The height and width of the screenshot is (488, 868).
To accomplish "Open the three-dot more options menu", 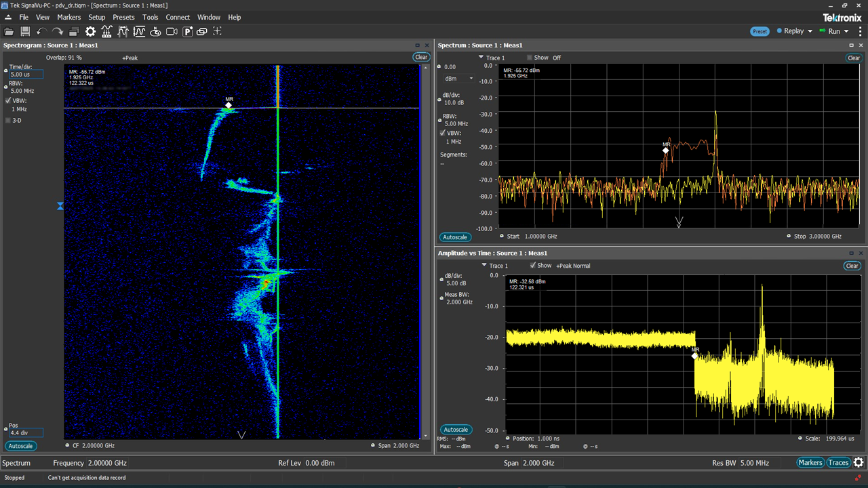I will click(x=860, y=31).
